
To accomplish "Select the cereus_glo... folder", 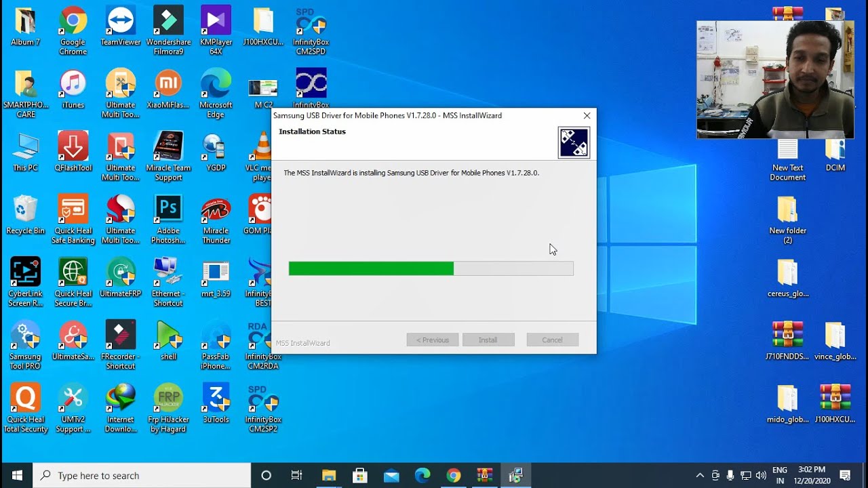I will tap(788, 279).
